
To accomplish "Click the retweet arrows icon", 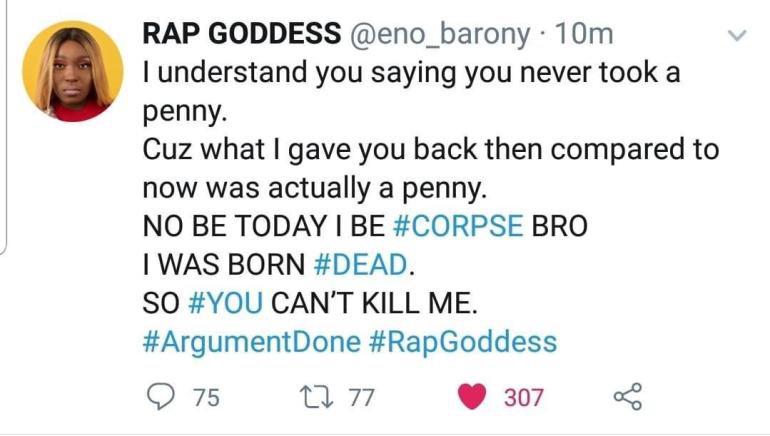I will [x=317, y=397].
